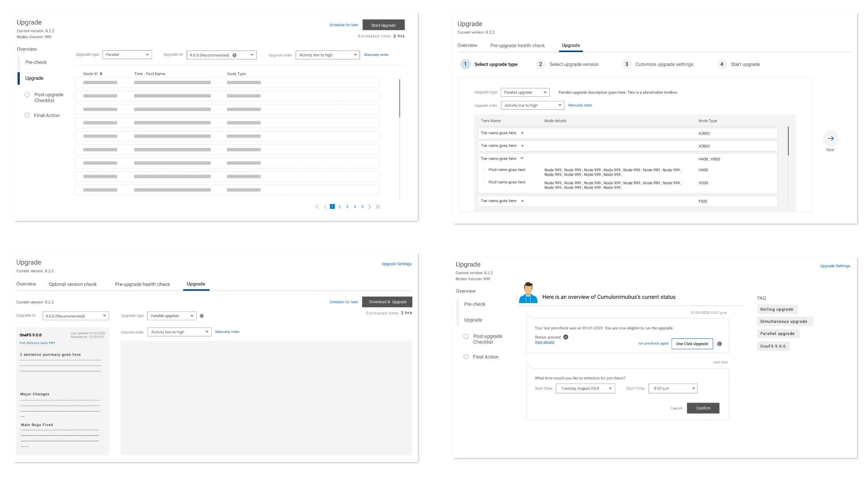Open the Optimal version check tab

[73, 284]
